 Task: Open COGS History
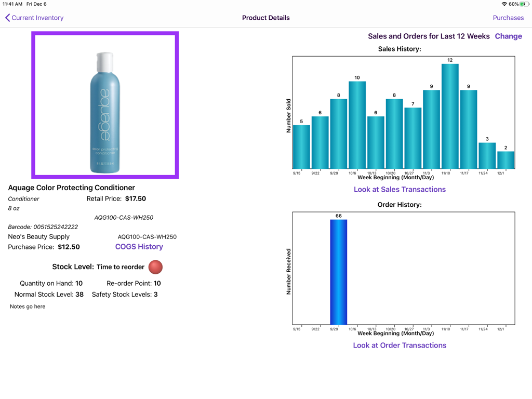pos(139,247)
